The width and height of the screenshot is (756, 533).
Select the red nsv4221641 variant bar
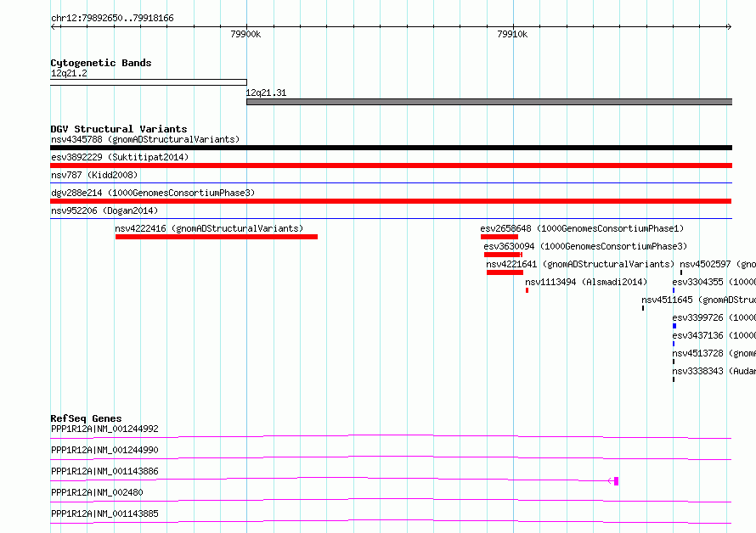tap(505, 272)
